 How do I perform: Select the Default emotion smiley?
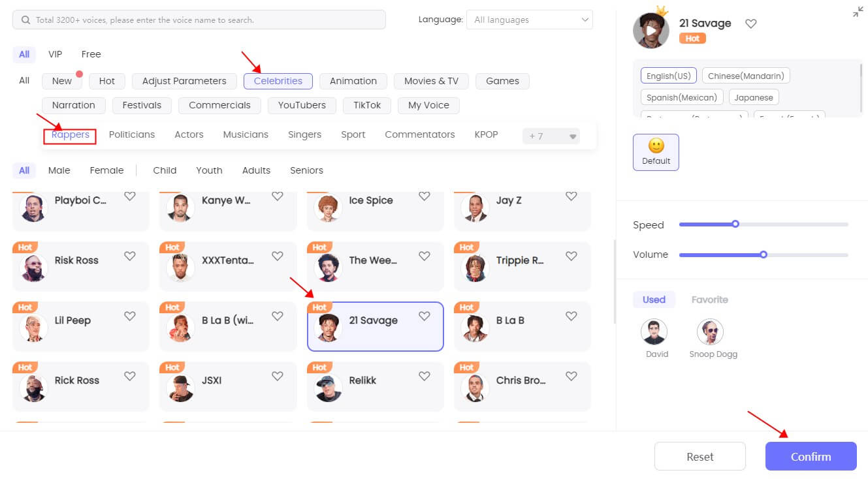point(656,152)
